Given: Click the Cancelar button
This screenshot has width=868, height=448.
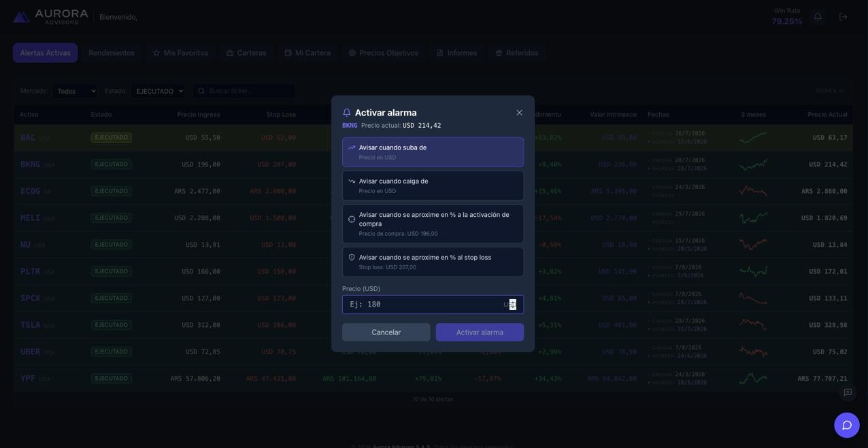Looking at the screenshot, I should [x=386, y=332].
